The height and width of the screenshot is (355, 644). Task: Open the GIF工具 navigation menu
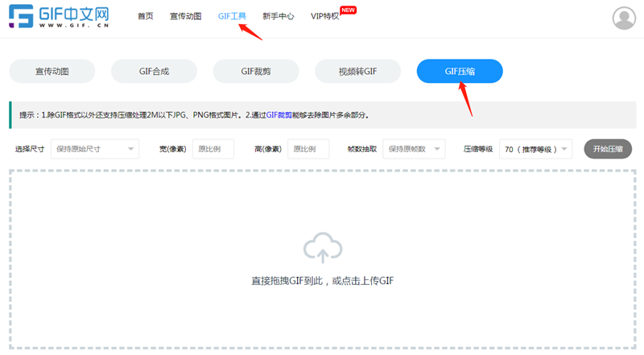pyautogui.click(x=232, y=17)
